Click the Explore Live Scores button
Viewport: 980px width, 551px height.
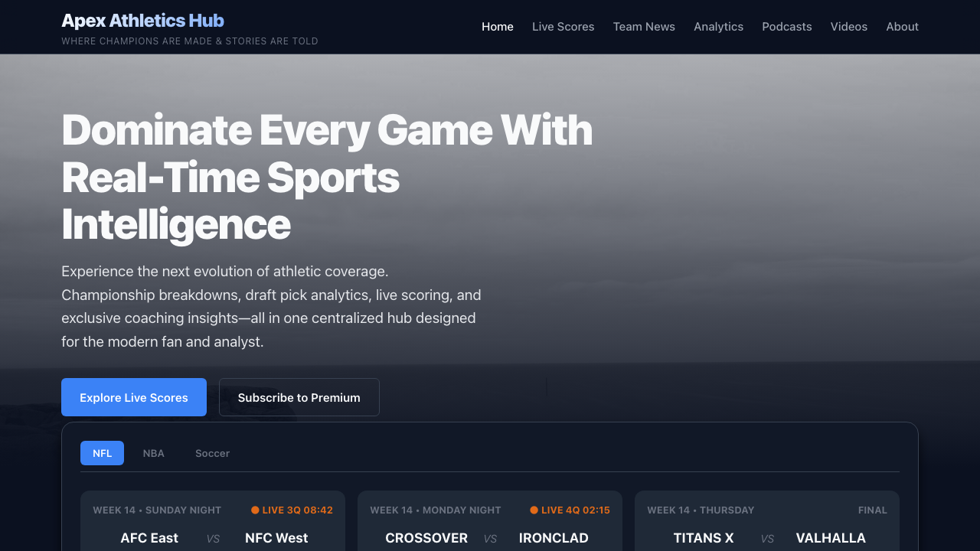click(x=134, y=397)
